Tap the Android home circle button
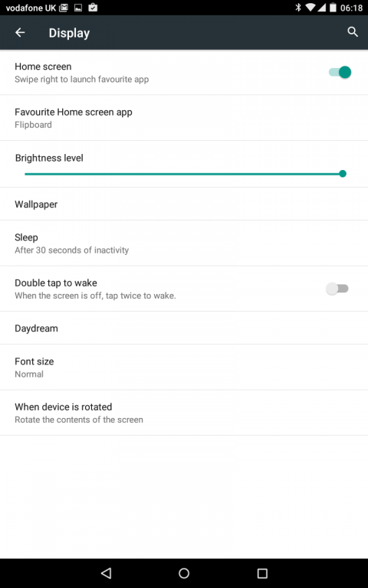Image resolution: width=368 pixels, height=588 pixels. pos(184,573)
